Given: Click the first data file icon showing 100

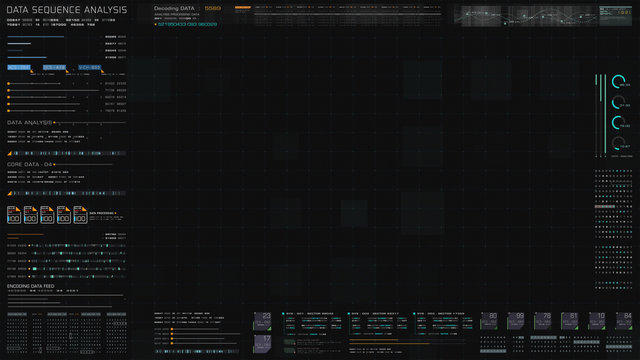Looking at the screenshot, I should point(14,215).
